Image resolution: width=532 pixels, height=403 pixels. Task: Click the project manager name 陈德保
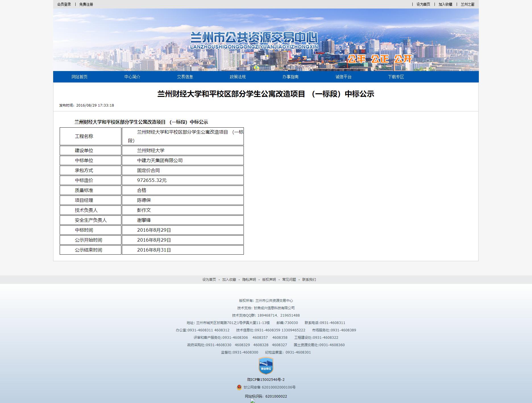pyautogui.click(x=144, y=200)
